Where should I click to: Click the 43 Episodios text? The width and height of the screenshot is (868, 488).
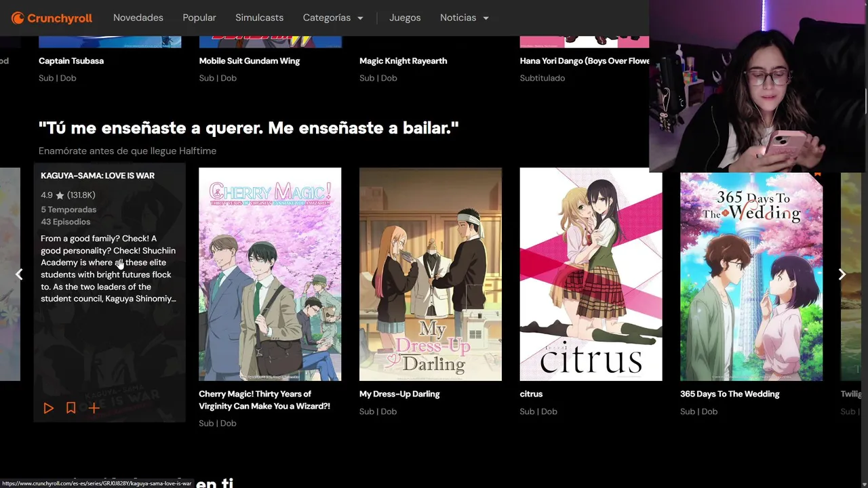[65, 222]
